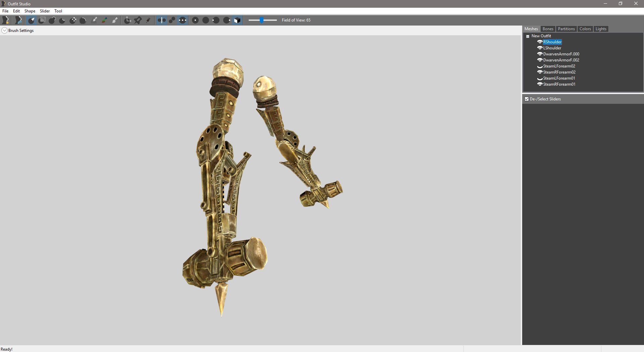Image resolution: width=644 pixels, height=352 pixels.
Task: Expand the Brush Settings panel
Action: pyautogui.click(x=4, y=31)
